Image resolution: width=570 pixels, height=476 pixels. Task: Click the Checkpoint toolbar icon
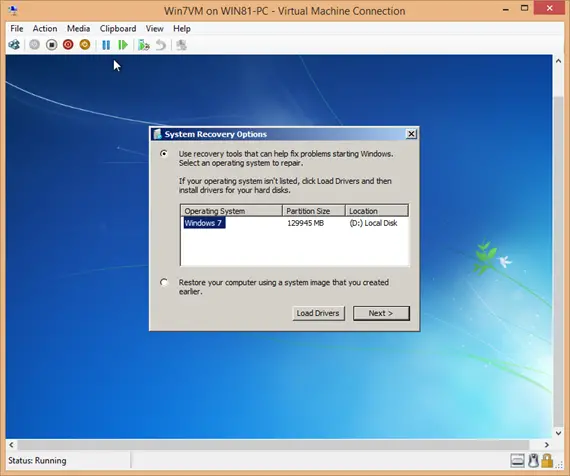pos(144,45)
